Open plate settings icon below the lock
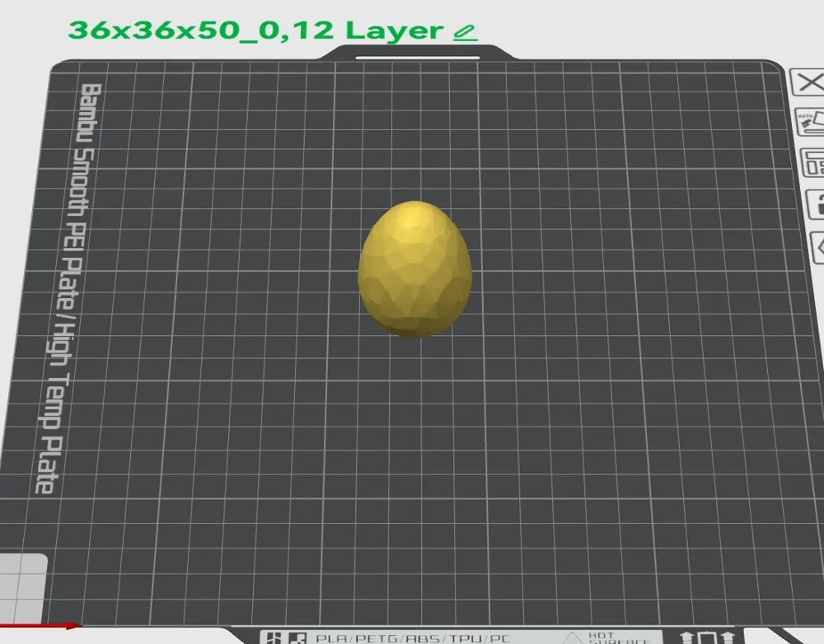 pos(818,247)
